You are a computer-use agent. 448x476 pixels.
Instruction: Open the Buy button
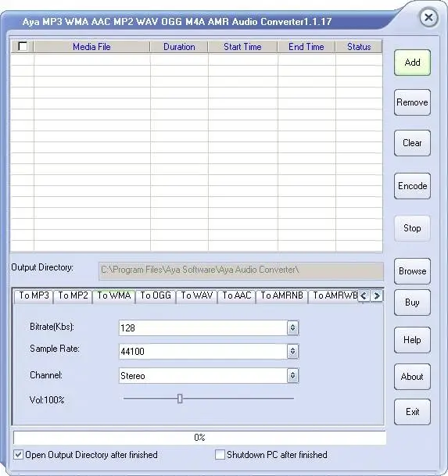[x=412, y=302]
